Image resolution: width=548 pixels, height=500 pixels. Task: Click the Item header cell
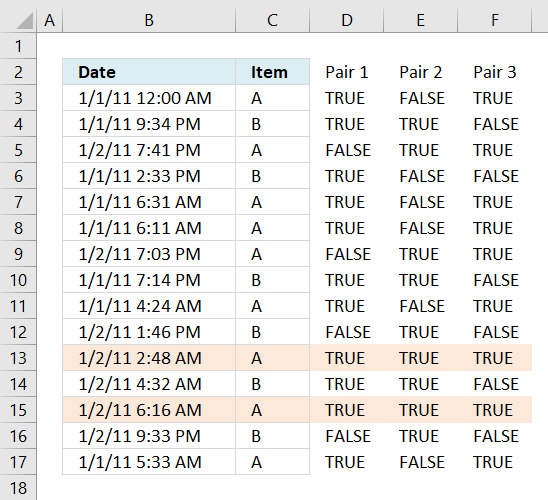pyautogui.click(x=273, y=72)
